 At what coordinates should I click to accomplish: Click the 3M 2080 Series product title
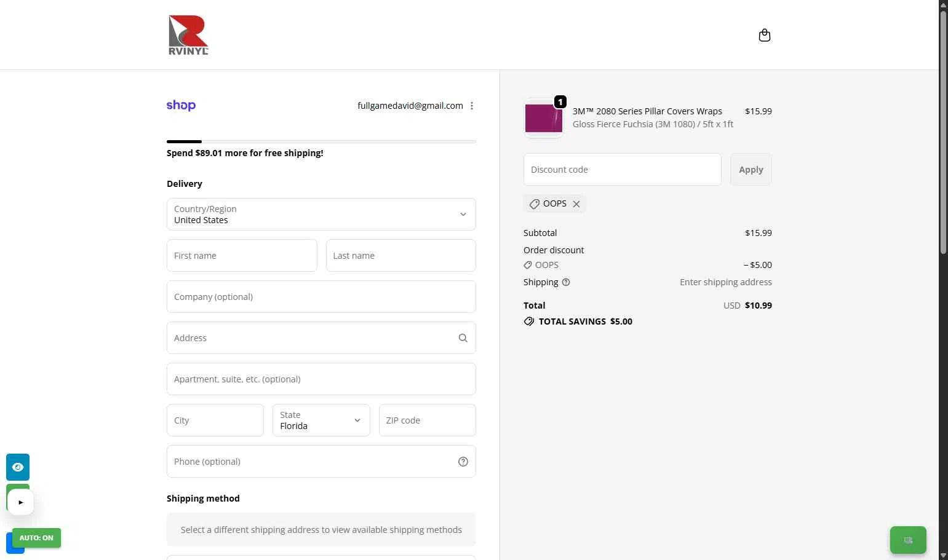click(x=647, y=111)
